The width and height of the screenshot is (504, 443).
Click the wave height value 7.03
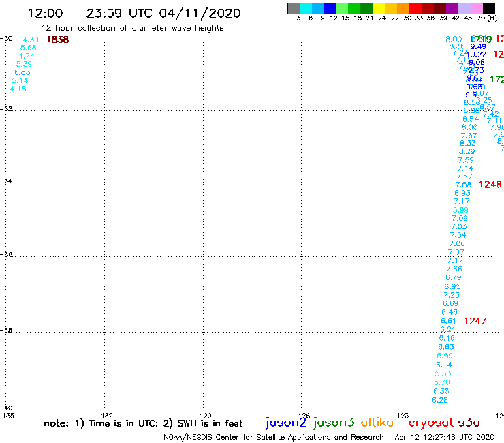(x=458, y=226)
